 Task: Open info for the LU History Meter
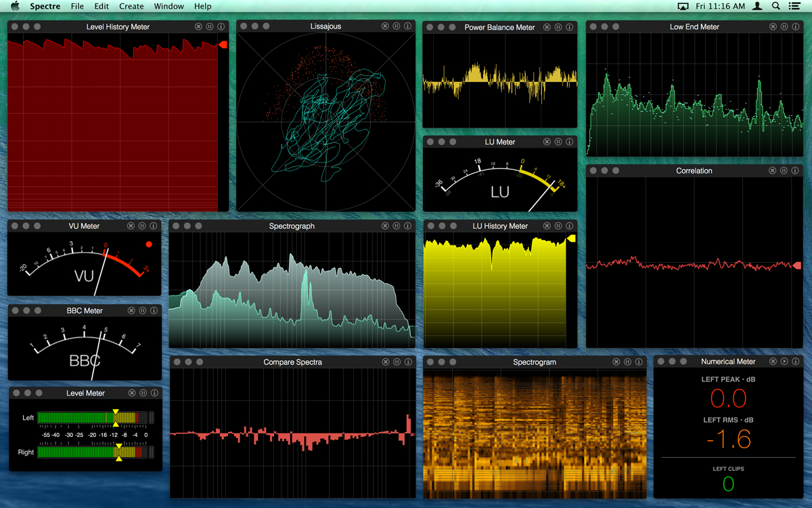point(568,226)
